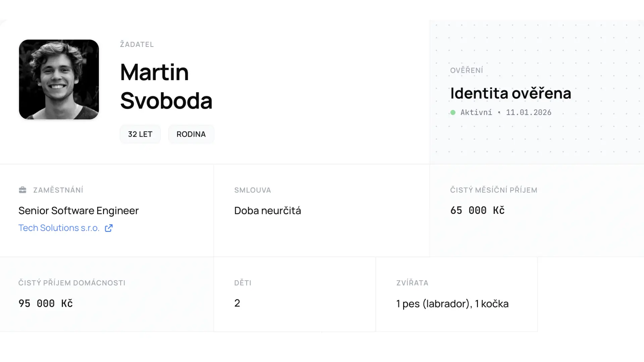Click the verification date 11.01.2026
This screenshot has height=362, width=644.
point(529,113)
